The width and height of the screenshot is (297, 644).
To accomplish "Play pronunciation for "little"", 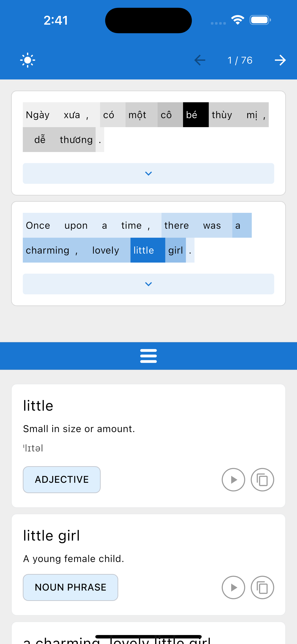I will click(233, 480).
